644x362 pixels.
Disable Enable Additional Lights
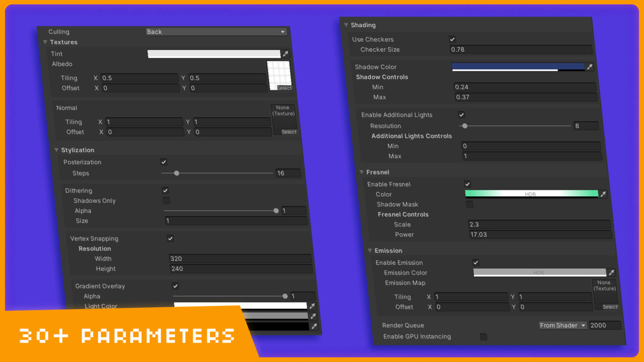(x=461, y=115)
